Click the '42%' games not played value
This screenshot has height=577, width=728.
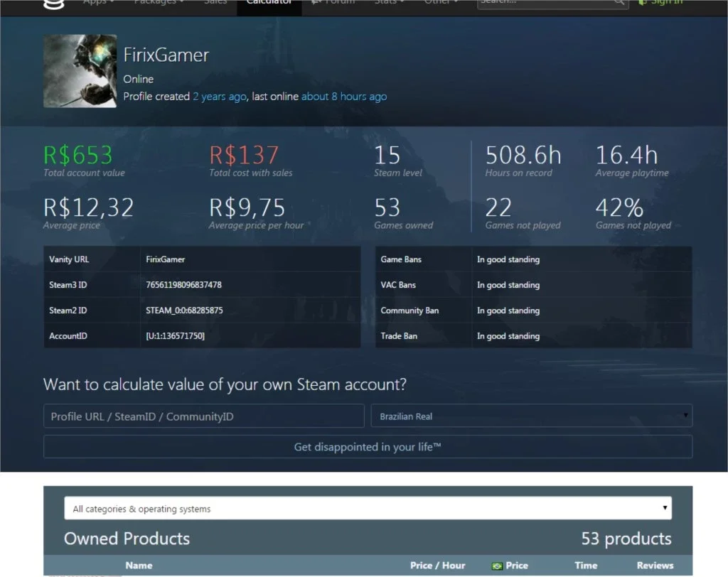click(619, 207)
